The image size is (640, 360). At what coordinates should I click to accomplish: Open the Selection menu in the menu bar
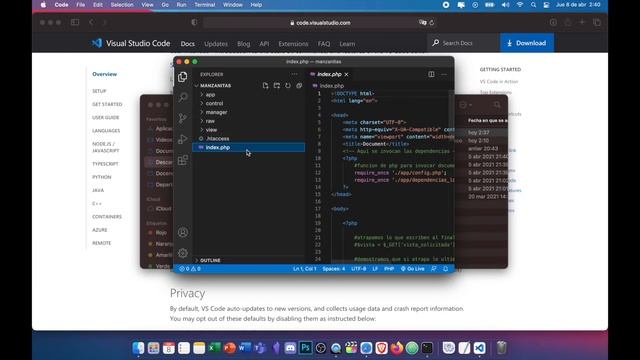(x=122, y=5)
